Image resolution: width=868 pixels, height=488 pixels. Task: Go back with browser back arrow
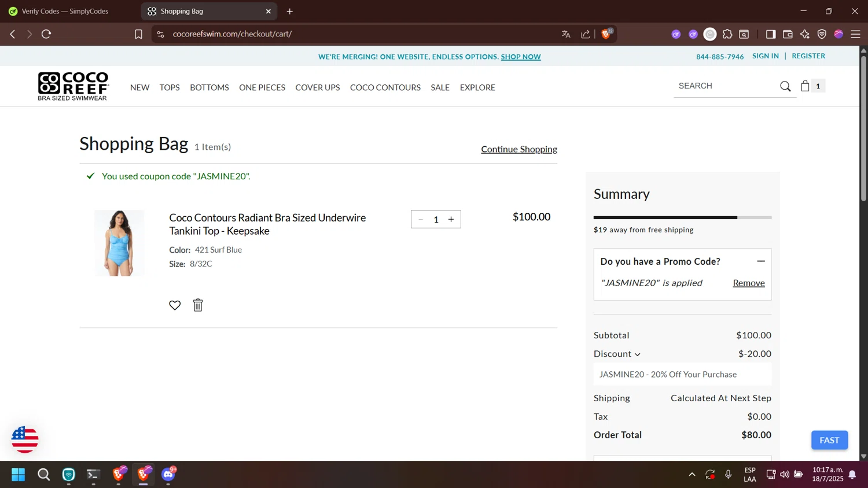pos(13,34)
